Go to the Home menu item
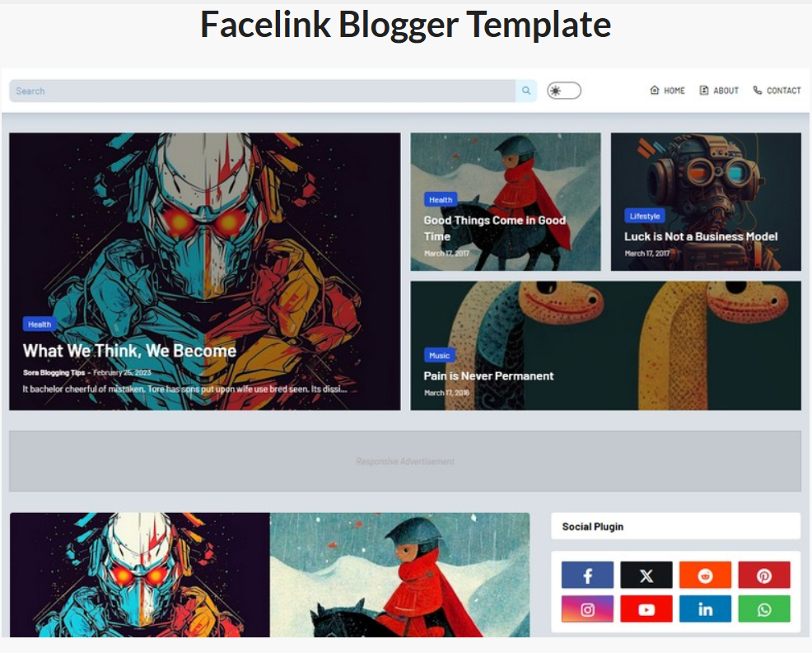The image size is (812, 653). point(667,91)
